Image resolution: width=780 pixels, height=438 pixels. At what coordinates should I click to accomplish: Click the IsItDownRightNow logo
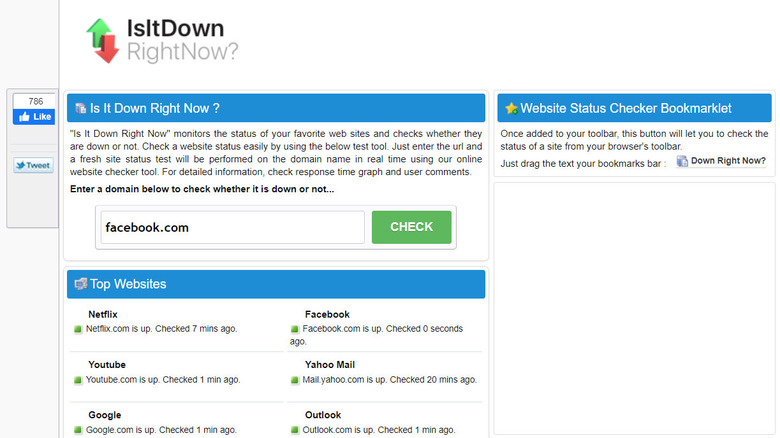pos(163,40)
